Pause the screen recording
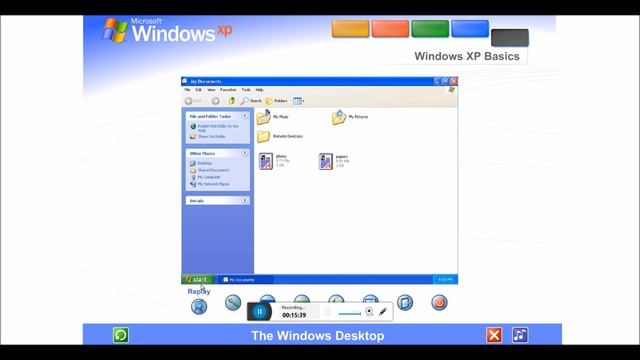This screenshot has height=360, width=640. tap(260, 312)
